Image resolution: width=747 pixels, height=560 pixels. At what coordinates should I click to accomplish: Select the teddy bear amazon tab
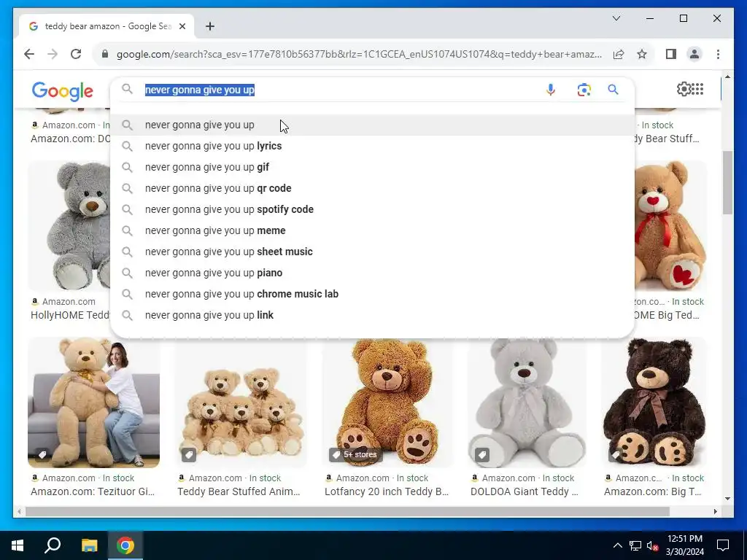click(107, 26)
